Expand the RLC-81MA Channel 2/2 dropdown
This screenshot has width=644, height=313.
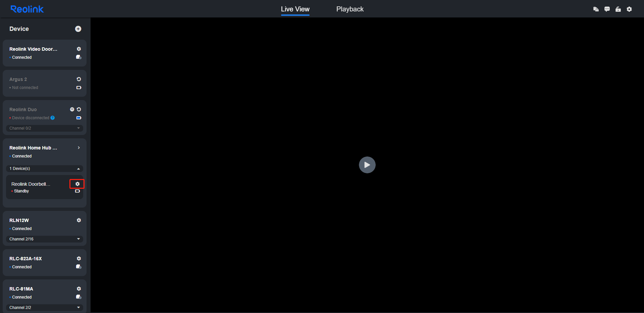(x=45, y=308)
